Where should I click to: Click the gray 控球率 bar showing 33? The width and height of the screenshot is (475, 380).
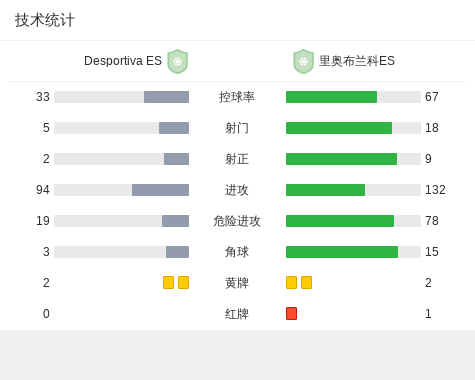[166, 97]
